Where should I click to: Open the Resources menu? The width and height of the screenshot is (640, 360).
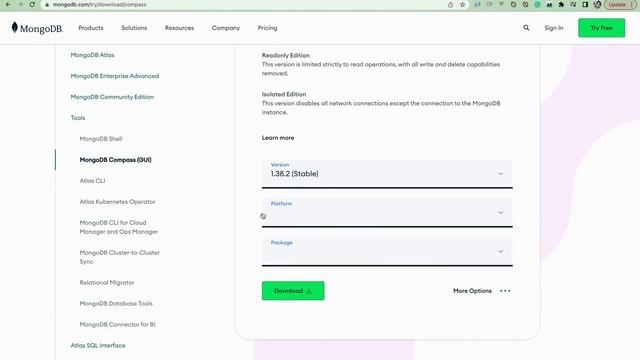coord(179,28)
